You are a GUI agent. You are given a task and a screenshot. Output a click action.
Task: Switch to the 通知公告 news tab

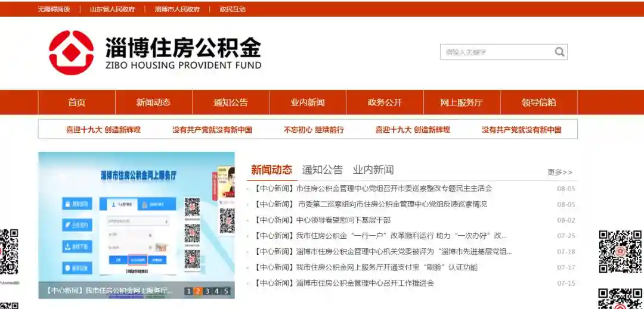tap(322, 170)
